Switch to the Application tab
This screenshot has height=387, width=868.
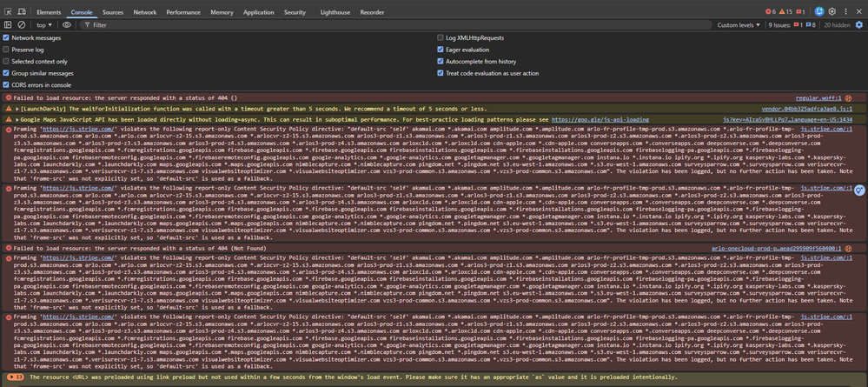pyautogui.click(x=259, y=12)
